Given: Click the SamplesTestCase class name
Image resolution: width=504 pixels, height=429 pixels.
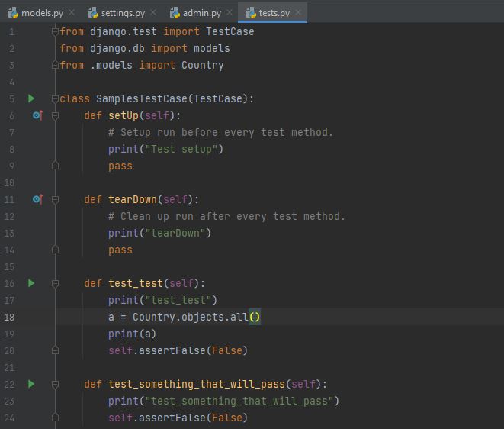Looking at the screenshot, I should click(x=141, y=98).
